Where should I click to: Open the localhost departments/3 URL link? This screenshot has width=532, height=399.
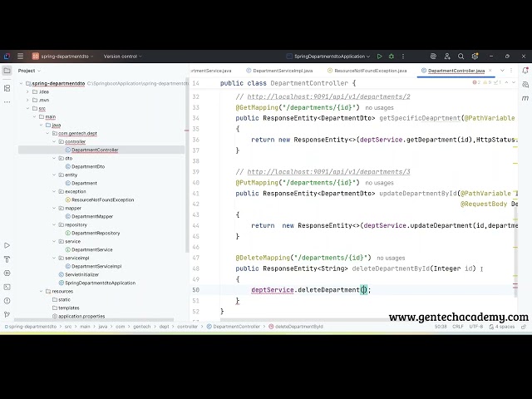coord(328,172)
